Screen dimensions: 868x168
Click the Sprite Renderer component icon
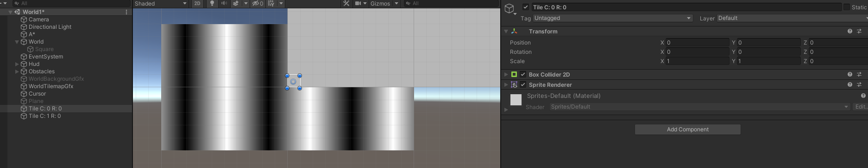(514, 84)
